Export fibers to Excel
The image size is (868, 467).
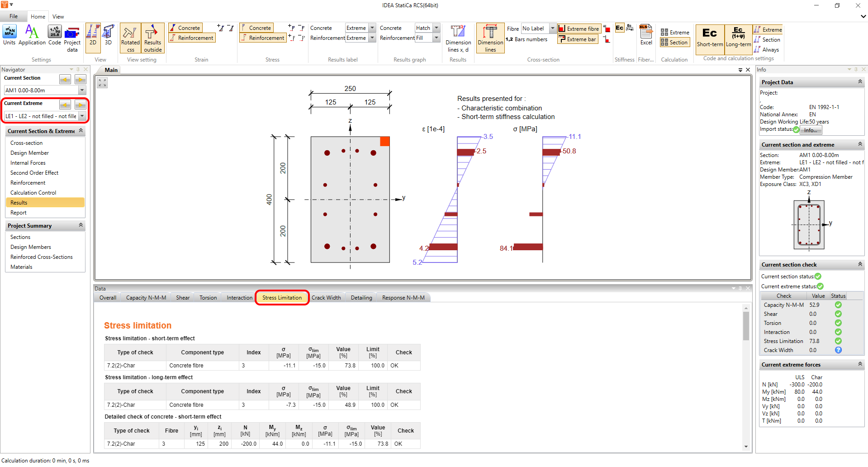[646, 35]
